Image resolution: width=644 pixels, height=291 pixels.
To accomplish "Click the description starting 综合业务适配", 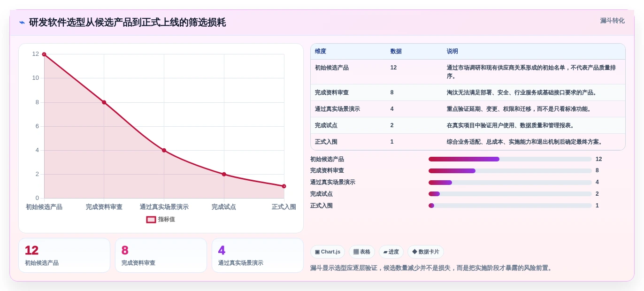I will pos(525,142).
